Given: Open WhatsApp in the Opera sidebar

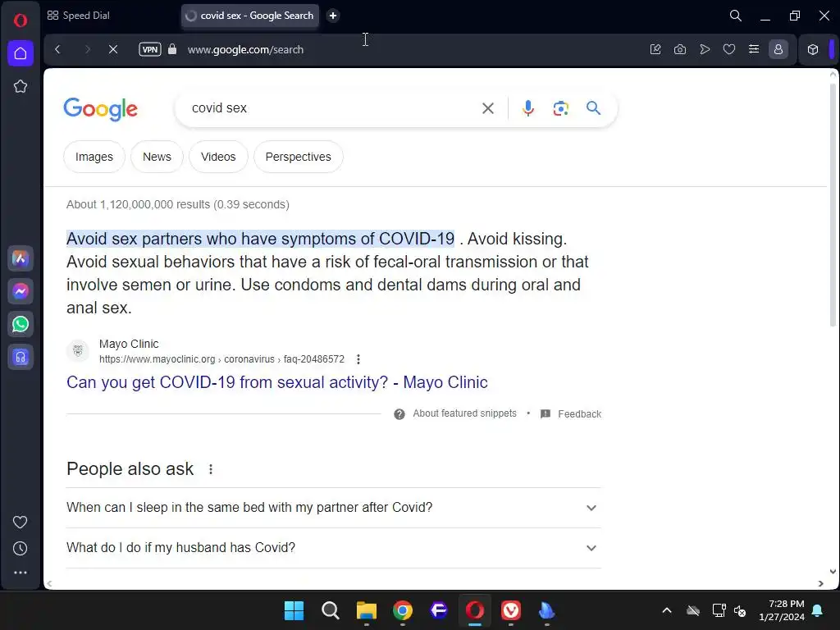Looking at the screenshot, I should (x=21, y=324).
